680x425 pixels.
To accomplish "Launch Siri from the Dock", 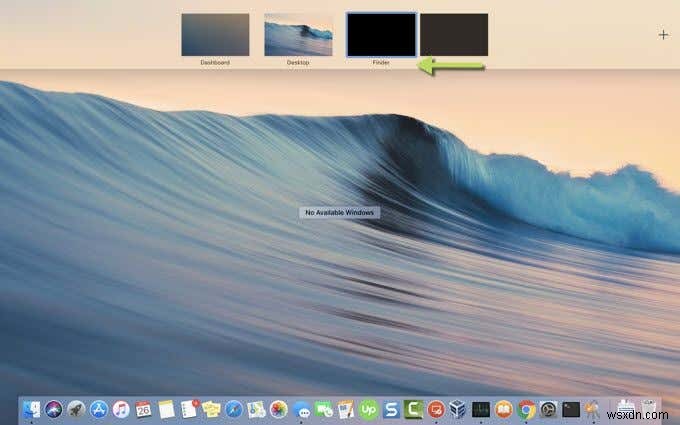I will tap(54, 409).
